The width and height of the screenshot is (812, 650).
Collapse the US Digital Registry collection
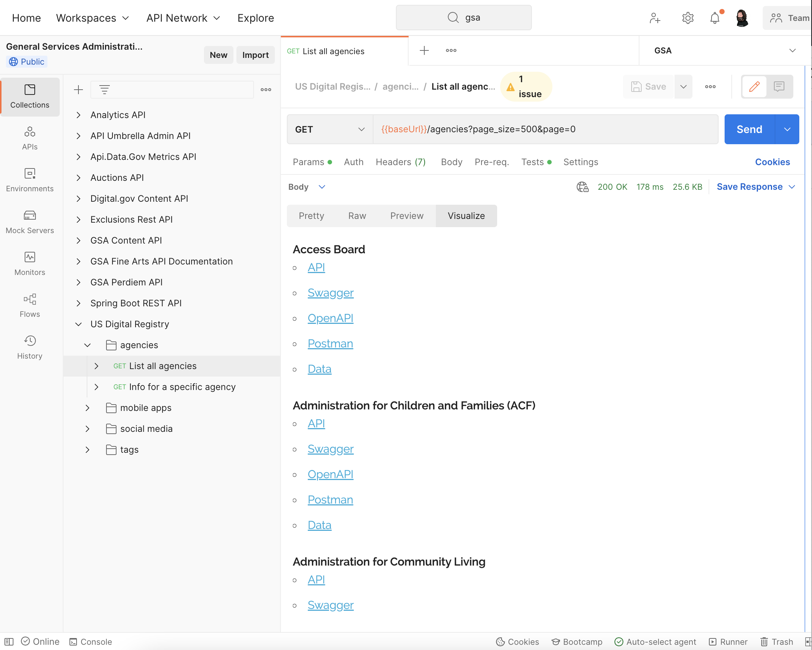78,324
